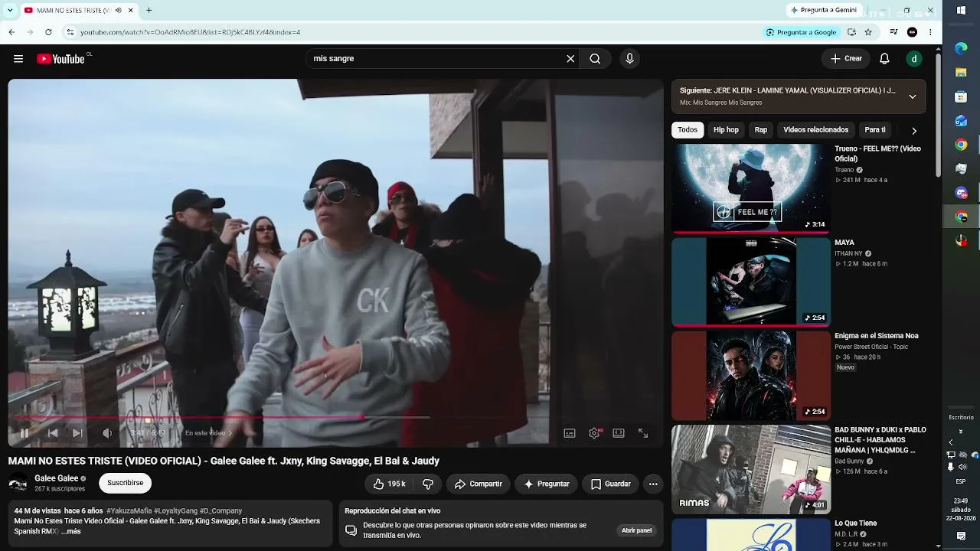
Task: Expand the 'Siguiente' mix playlist panel
Action: [912, 96]
